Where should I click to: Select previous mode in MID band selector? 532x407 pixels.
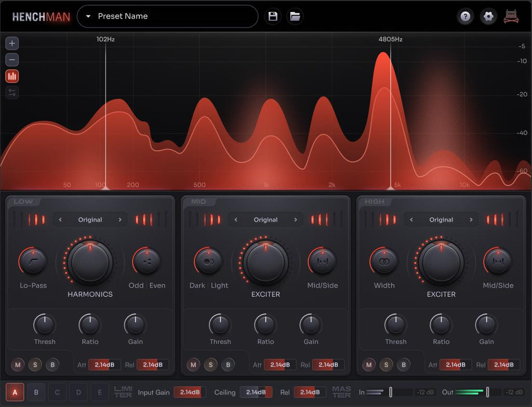(236, 220)
